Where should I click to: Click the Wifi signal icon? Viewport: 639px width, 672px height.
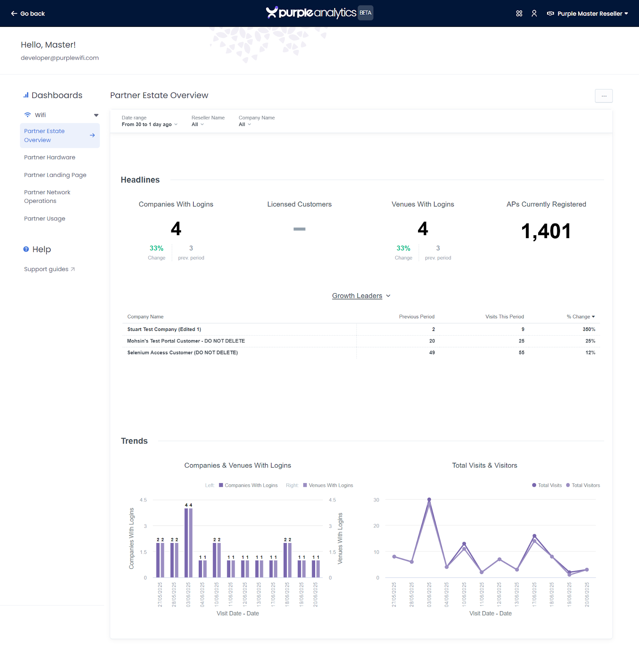coord(28,115)
